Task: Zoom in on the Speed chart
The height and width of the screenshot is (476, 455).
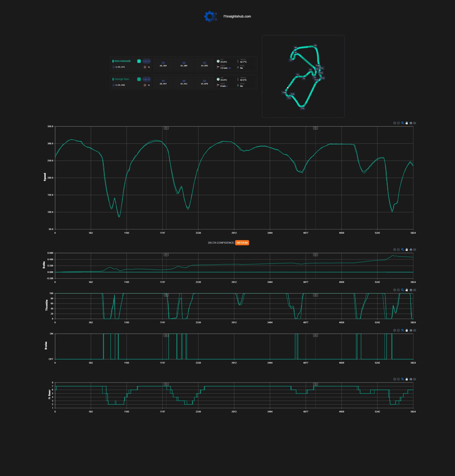Action: [x=395, y=123]
